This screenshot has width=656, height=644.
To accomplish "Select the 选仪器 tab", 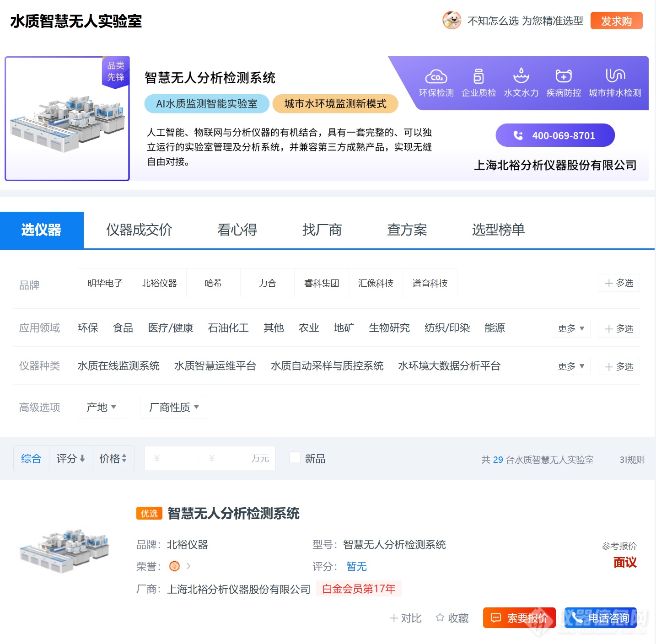I will pos(42,230).
